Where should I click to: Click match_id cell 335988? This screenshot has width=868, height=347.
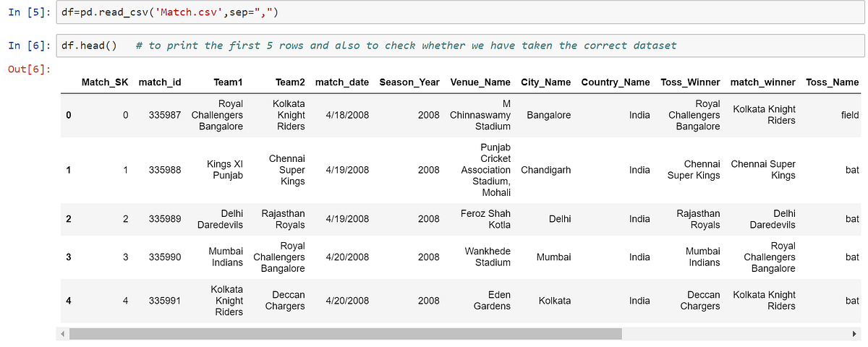click(x=165, y=170)
